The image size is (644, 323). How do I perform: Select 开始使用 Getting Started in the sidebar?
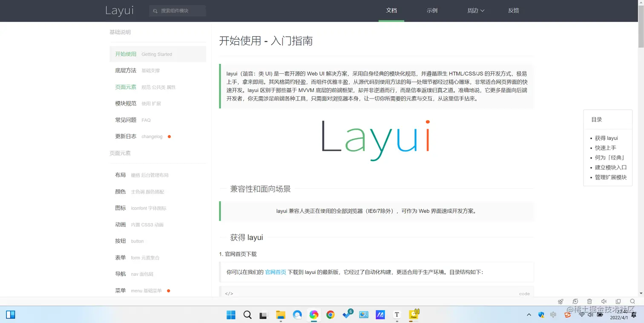[158, 54]
